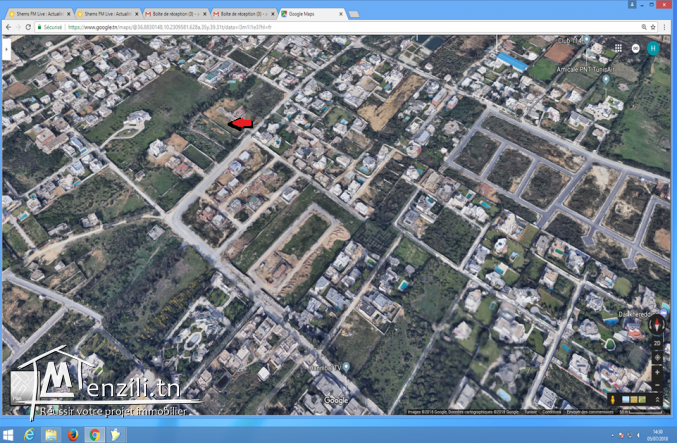Click the Google account avatar H
This screenshot has width=677, height=443.
(653, 48)
